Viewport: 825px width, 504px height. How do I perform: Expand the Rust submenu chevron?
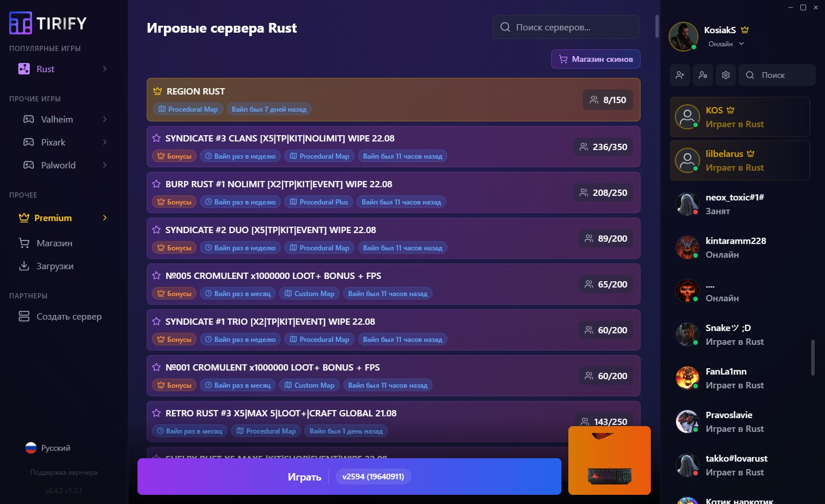pyautogui.click(x=105, y=69)
